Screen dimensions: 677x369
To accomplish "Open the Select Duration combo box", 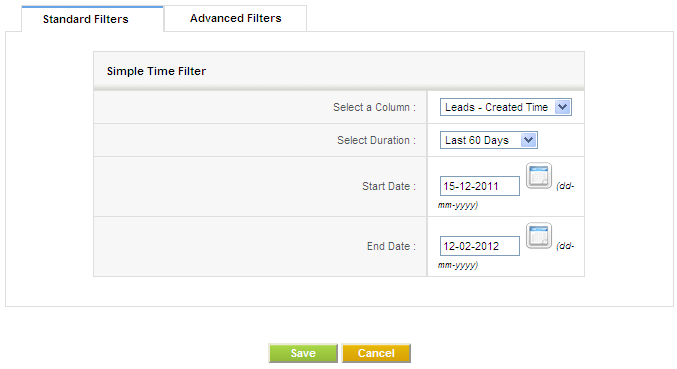I will tap(489, 140).
